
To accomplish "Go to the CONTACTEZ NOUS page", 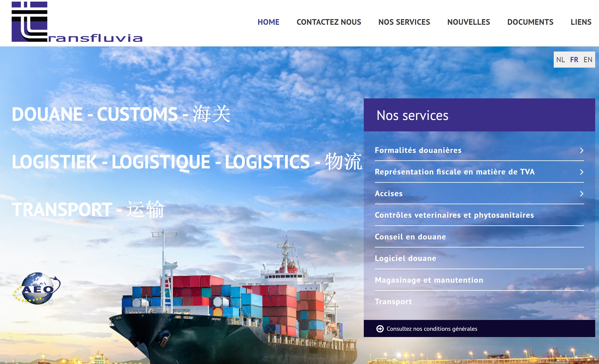I will click(x=329, y=22).
